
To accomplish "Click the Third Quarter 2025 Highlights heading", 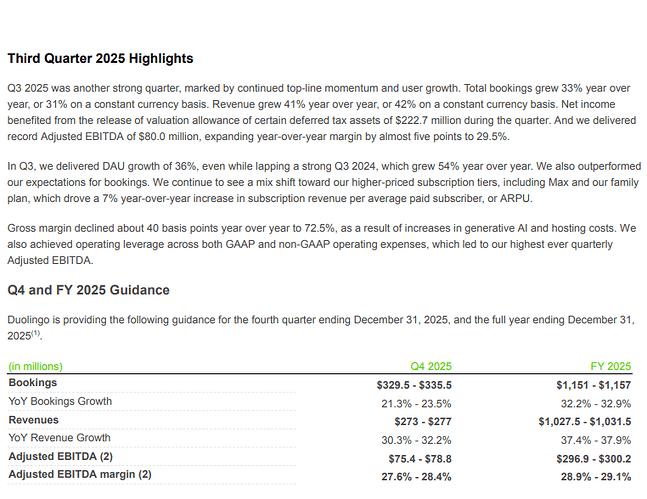I will point(100,58).
